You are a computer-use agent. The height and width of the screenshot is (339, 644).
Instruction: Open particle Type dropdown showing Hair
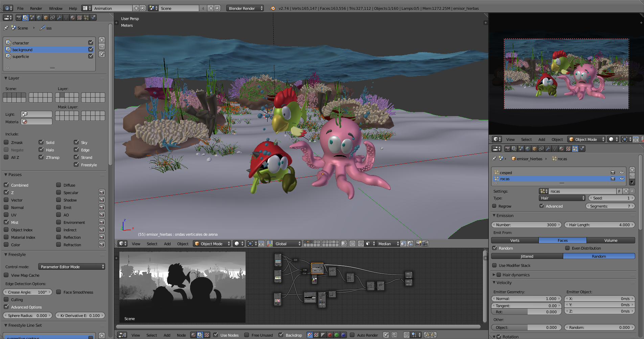click(562, 198)
